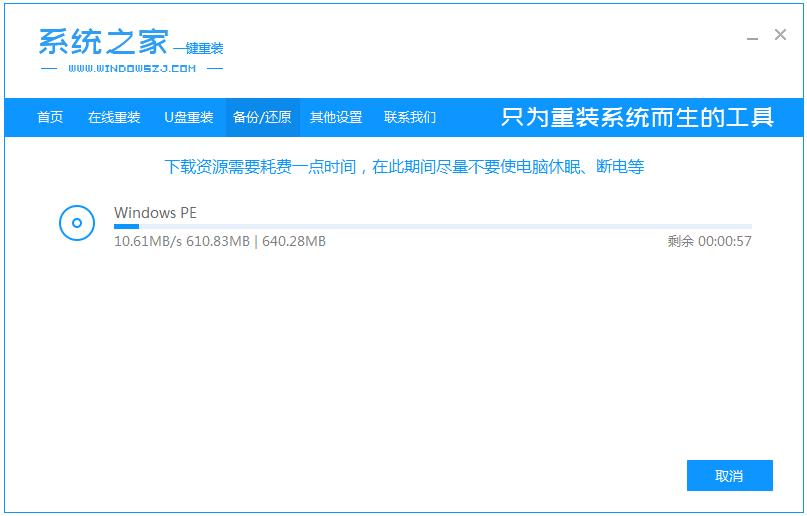Screen dimensions: 807x516
Task: Close the 系统之家 window
Action: 780,35
